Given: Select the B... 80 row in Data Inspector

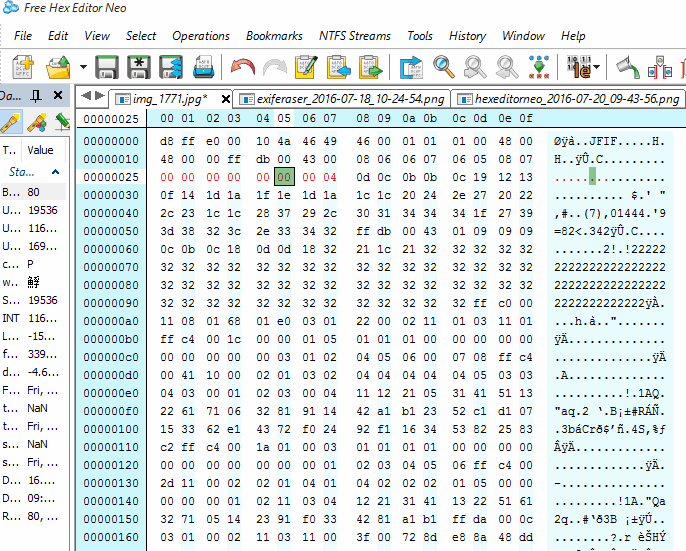Looking at the screenshot, I should pyautogui.click(x=33, y=192).
